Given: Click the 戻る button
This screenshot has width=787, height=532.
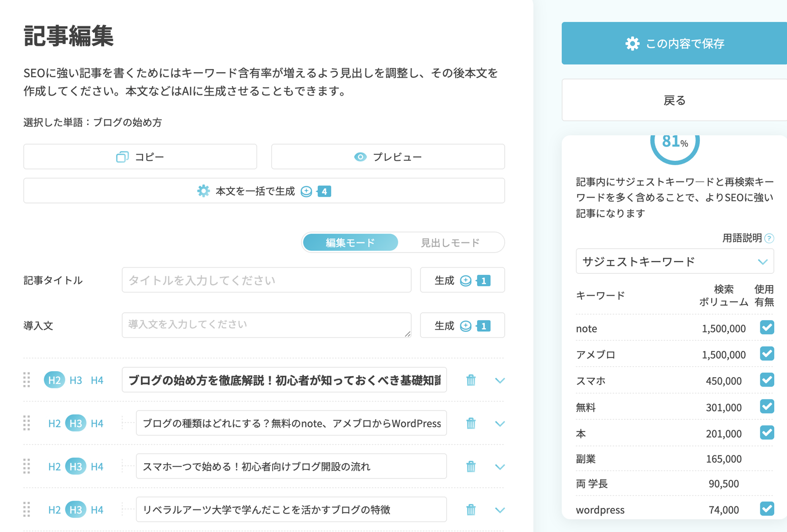Looking at the screenshot, I should (x=674, y=100).
